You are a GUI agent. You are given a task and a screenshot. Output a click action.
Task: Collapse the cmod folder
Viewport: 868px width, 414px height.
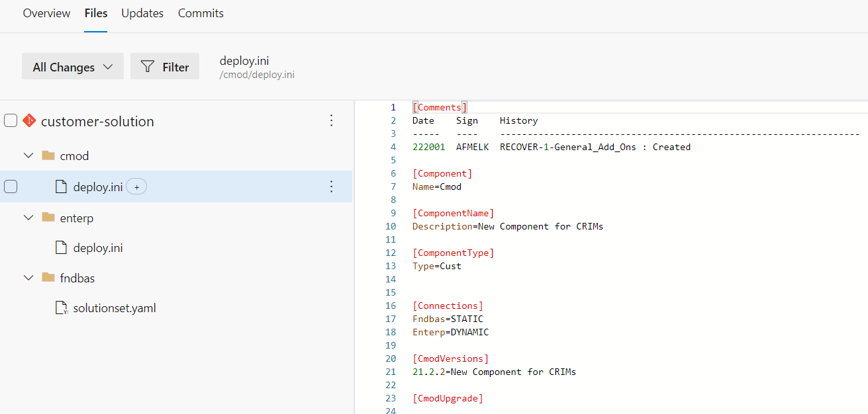[28, 155]
